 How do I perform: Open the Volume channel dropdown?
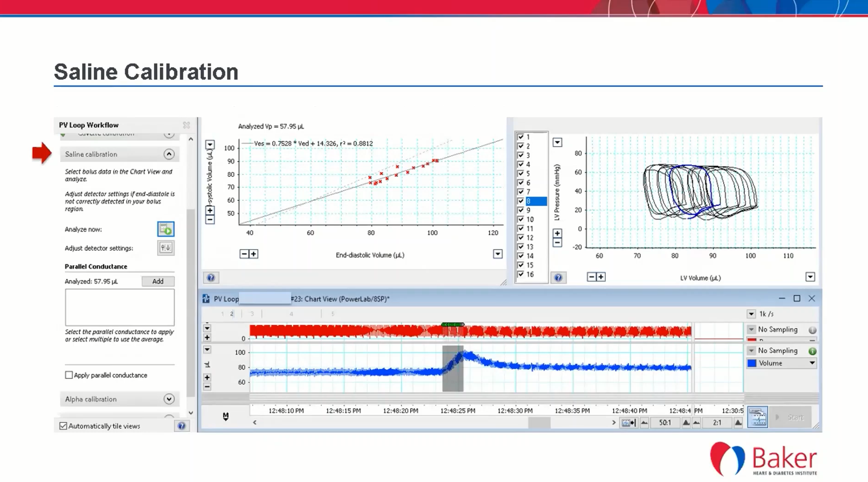[812, 363]
